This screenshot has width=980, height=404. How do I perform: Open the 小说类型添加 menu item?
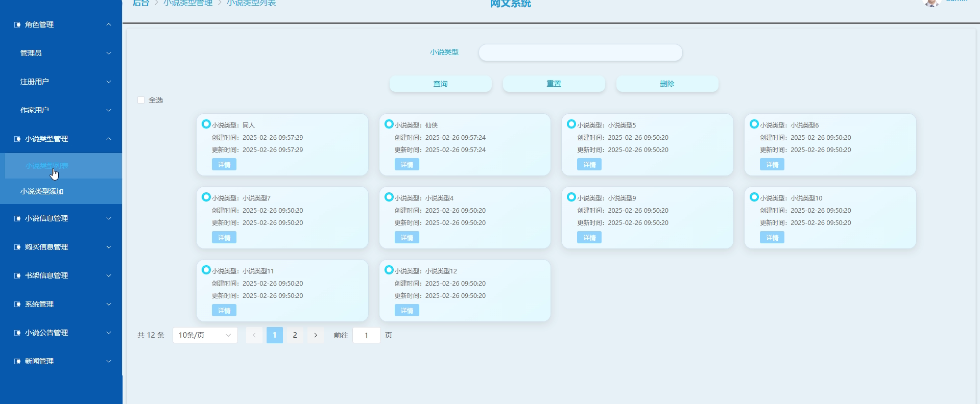click(61, 191)
